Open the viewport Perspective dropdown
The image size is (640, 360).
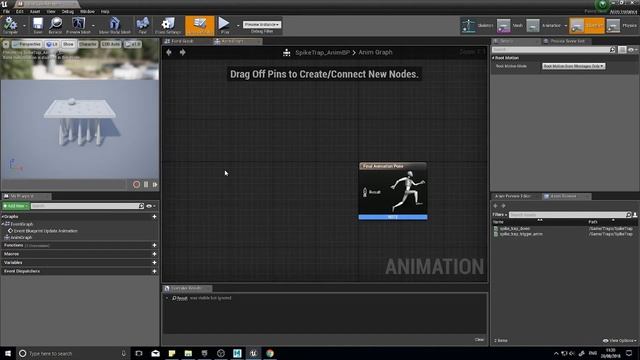tap(27, 44)
